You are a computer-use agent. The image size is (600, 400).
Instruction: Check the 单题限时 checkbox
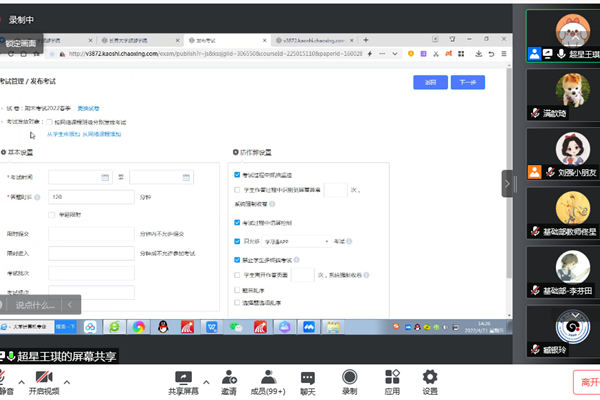[52, 214]
